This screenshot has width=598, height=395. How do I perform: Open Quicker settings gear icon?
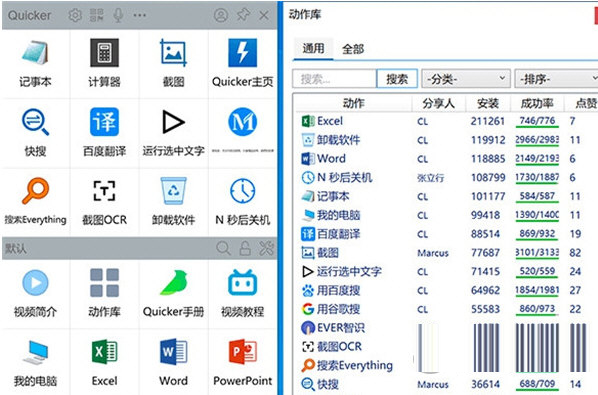75,15
